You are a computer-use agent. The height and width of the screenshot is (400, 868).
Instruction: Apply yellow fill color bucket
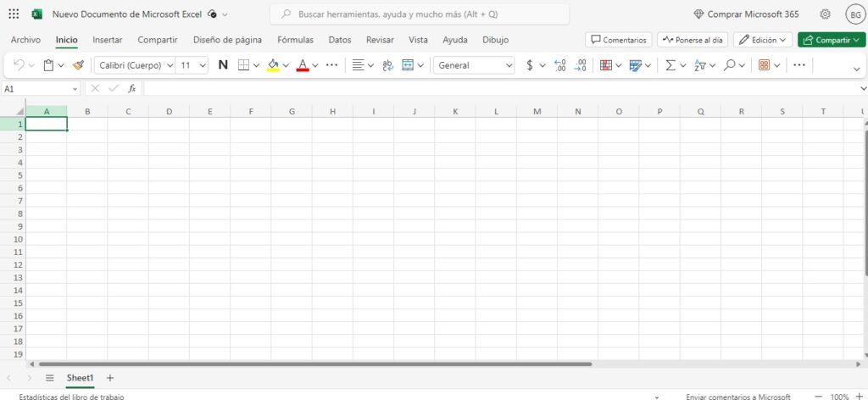click(273, 65)
